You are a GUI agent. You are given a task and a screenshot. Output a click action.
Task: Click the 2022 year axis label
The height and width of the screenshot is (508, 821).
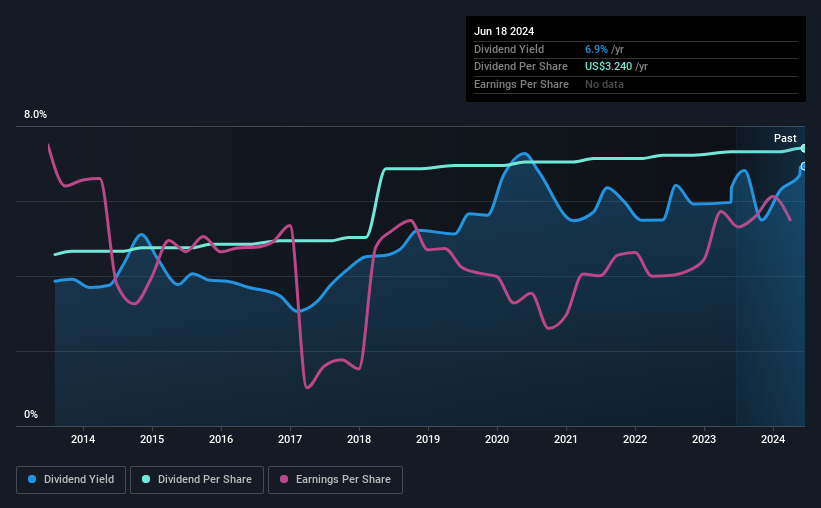(x=635, y=439)
